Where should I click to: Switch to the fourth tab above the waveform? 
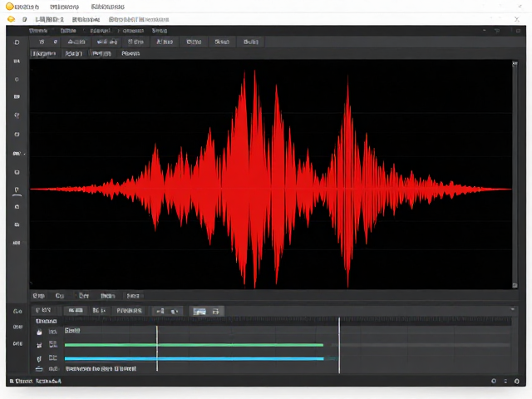(131, 53)
